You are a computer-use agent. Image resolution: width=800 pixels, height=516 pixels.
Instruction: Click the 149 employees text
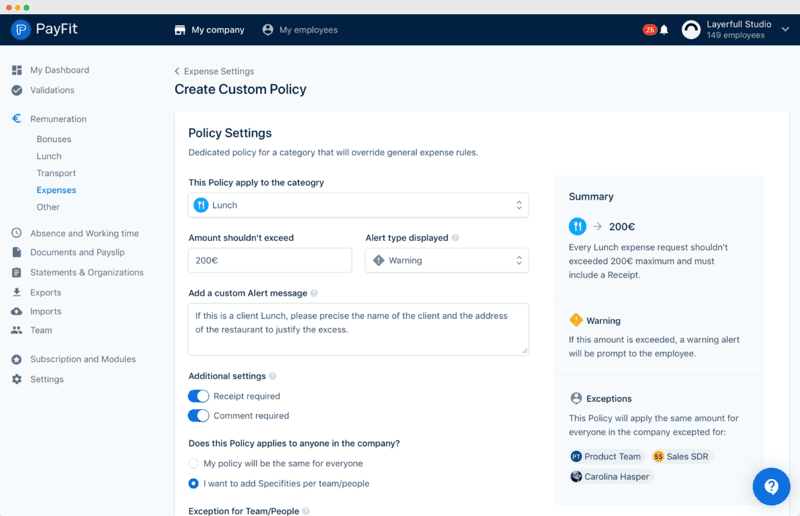pyautogui.click(x=735, y=35)
